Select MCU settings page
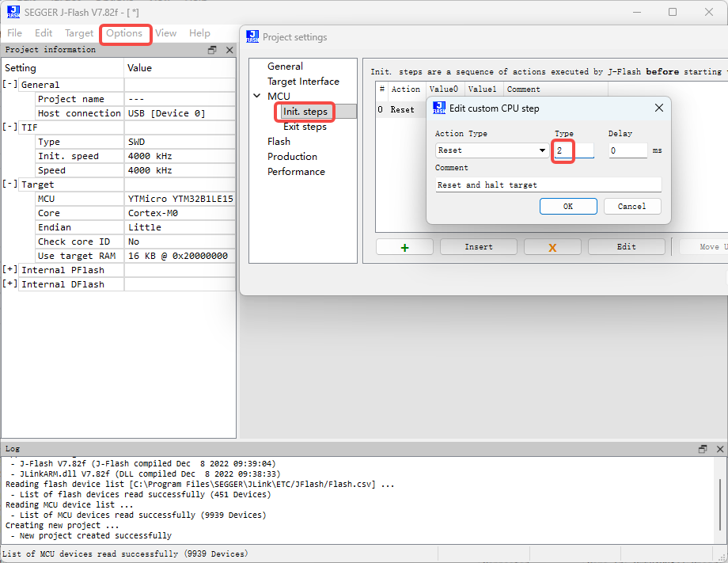Screen dimensions: 728x563 279,96
